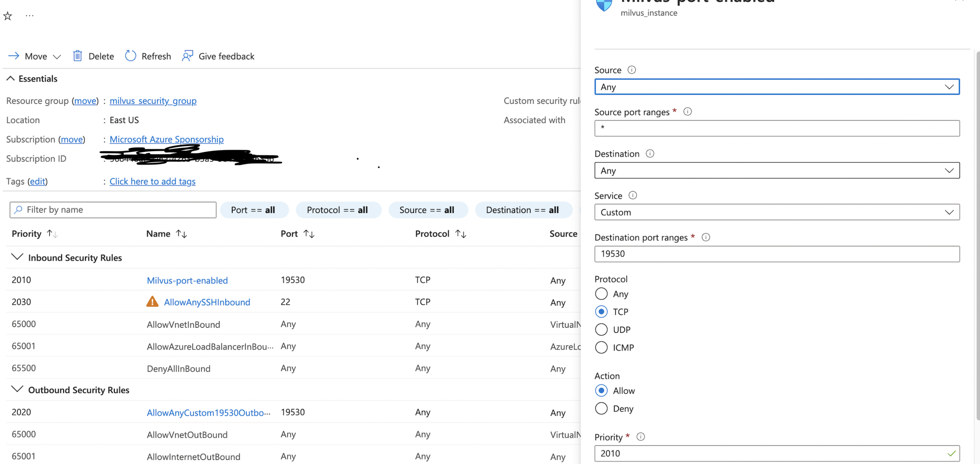Select the AllowInternetOutBound rule row
This screenshot has width=980, height=464.
(x=293, y=455)
